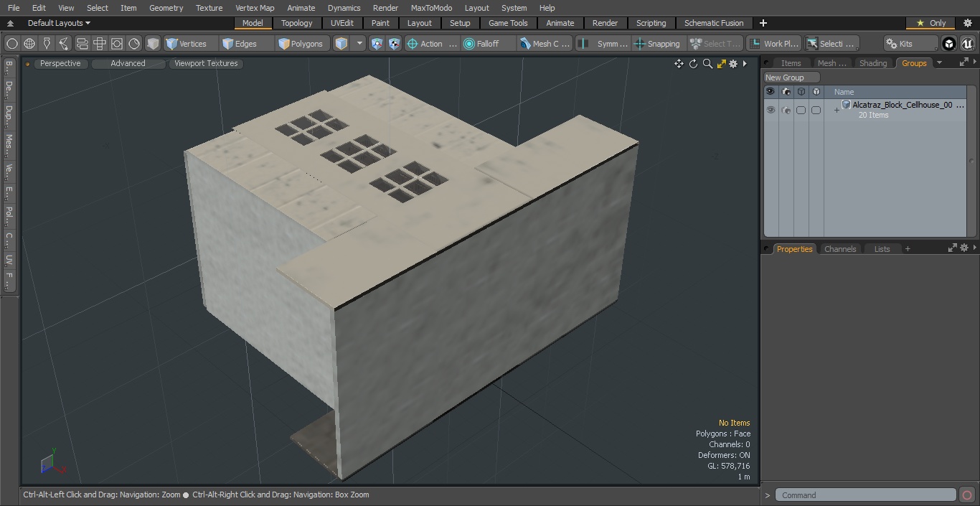Open the MaxToModo menu
980x506 pixels.
tap(431, 8)
